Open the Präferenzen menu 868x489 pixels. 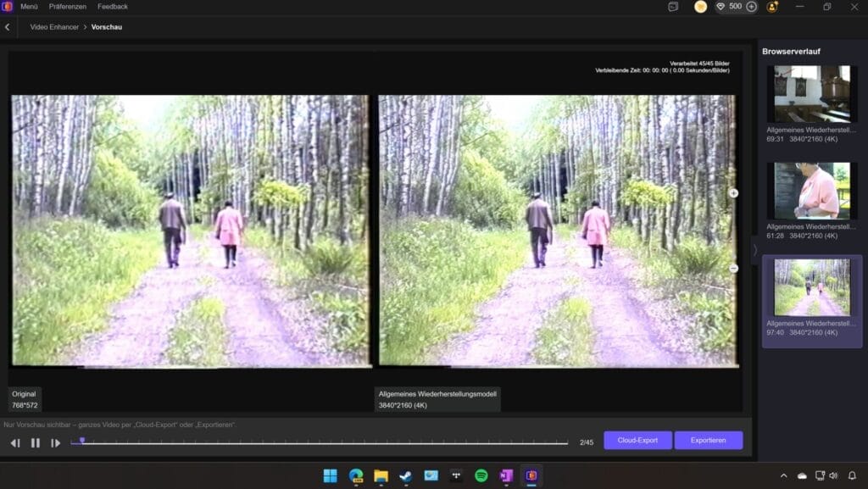pyautogui.click(x=68, y=7)
